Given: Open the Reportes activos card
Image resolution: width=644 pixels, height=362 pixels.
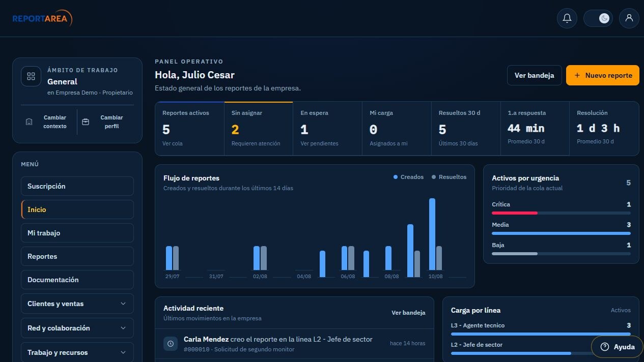Looking at the screenshot, I should pyautogui.click(x=189, y=129).
